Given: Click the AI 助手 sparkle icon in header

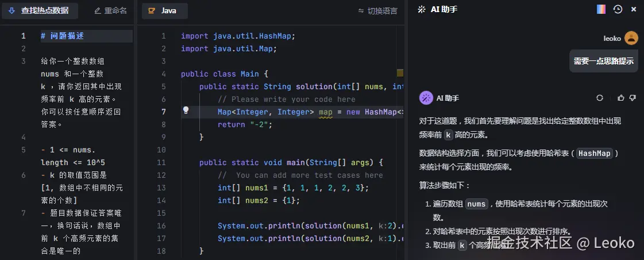Looking at the screenshot, I should click(422, 9).
